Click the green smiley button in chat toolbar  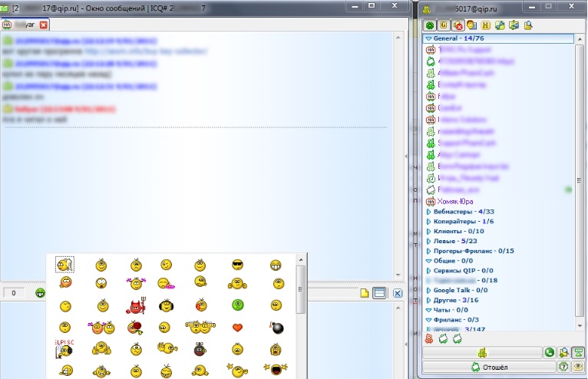click(39, 293)
